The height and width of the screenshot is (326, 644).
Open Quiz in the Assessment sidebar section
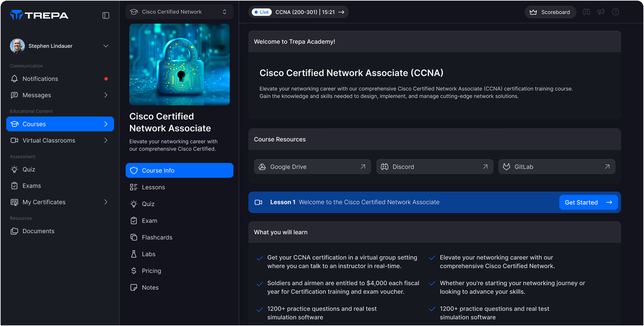point(60,169)
